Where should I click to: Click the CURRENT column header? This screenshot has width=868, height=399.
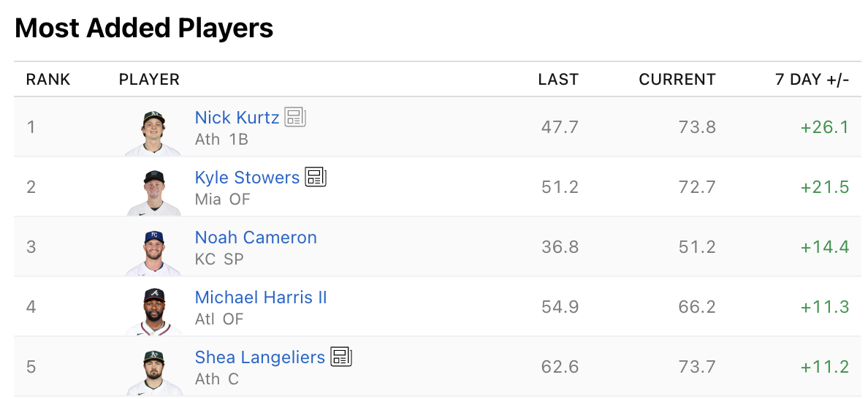(x=677, y=80)
